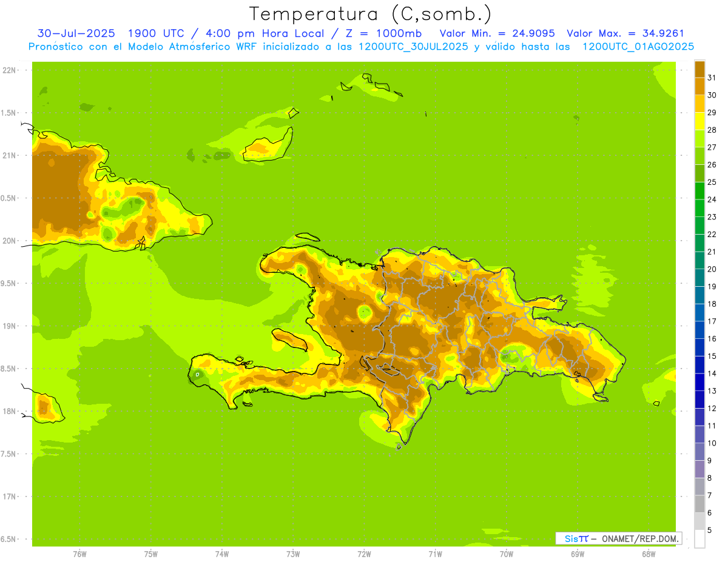Click the colorbar scale value 29
Viewport: 728px width, 562px height.
712,112
